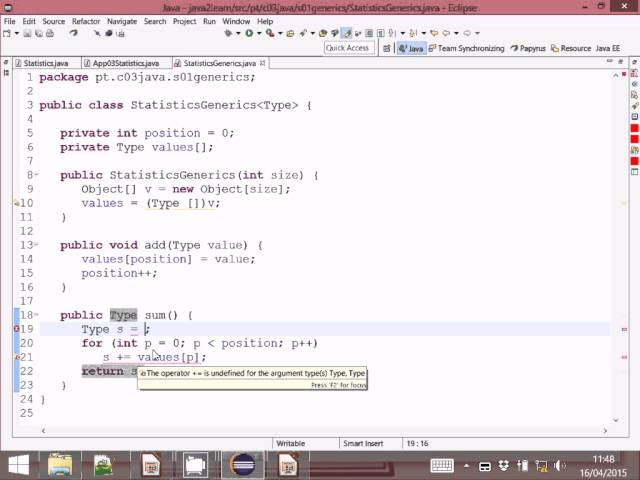The width and height of the screenshot is (640, 480).
Task: Collapse the add method fold at line 13
Action: (x=36, y=244)
